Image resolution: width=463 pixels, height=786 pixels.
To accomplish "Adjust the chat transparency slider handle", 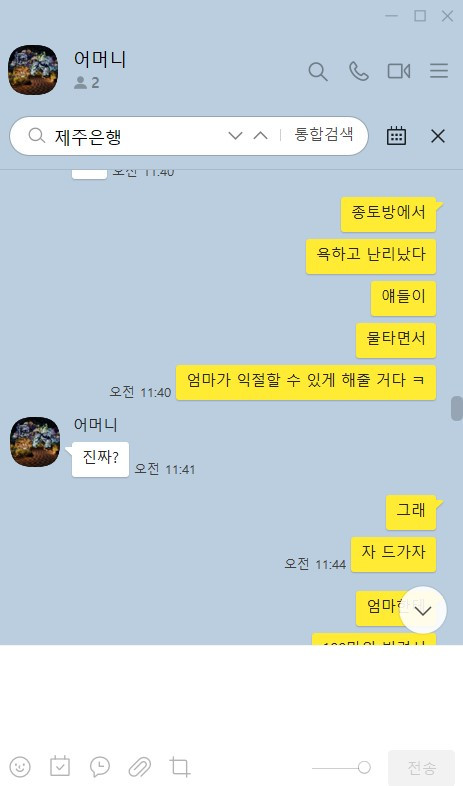I will (364, 767).
